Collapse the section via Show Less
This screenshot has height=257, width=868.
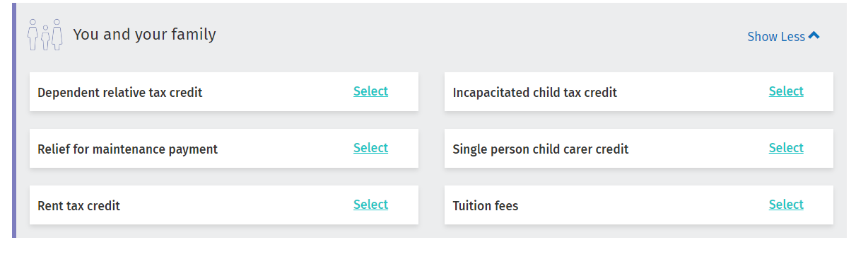tap(783, 36)
